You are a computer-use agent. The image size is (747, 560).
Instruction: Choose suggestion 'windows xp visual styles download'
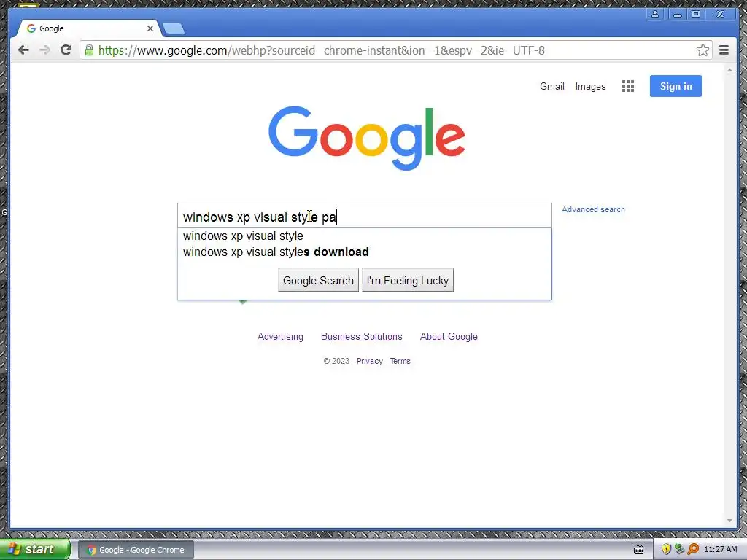[x=365, y=252]
